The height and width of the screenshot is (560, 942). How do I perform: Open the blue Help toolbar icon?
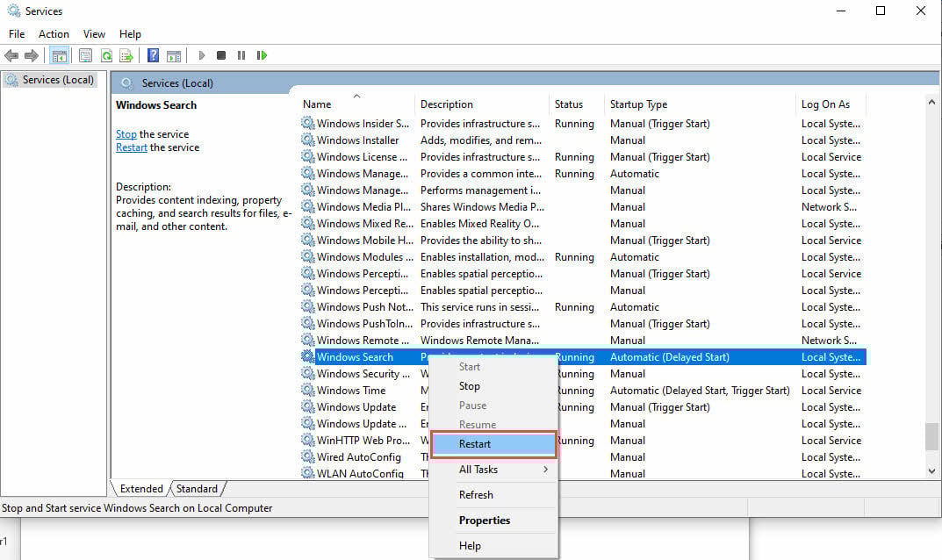(153, 55)
